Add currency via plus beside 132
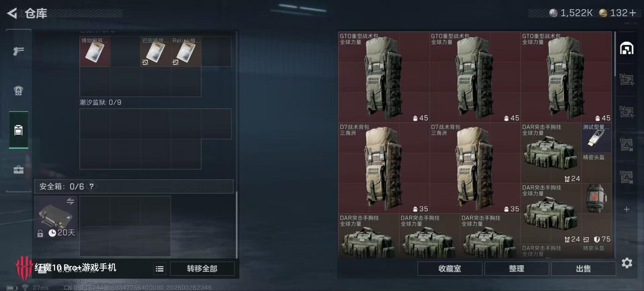 (633, 13)
